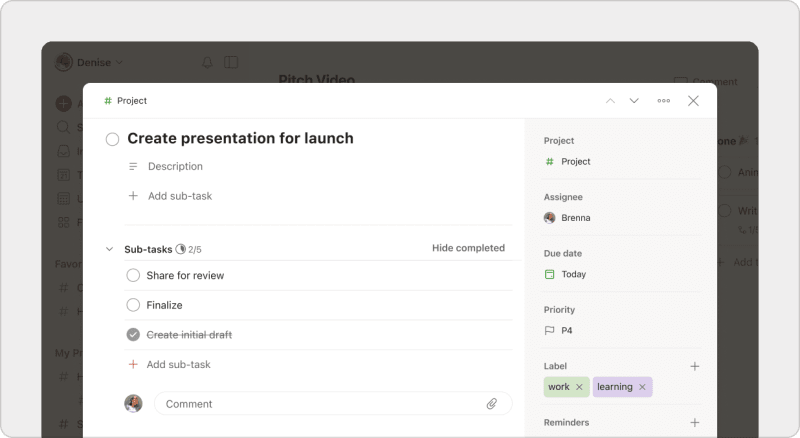Click 'Add sub-task' below the description
800x438 pixels.
tap(170, 196)
